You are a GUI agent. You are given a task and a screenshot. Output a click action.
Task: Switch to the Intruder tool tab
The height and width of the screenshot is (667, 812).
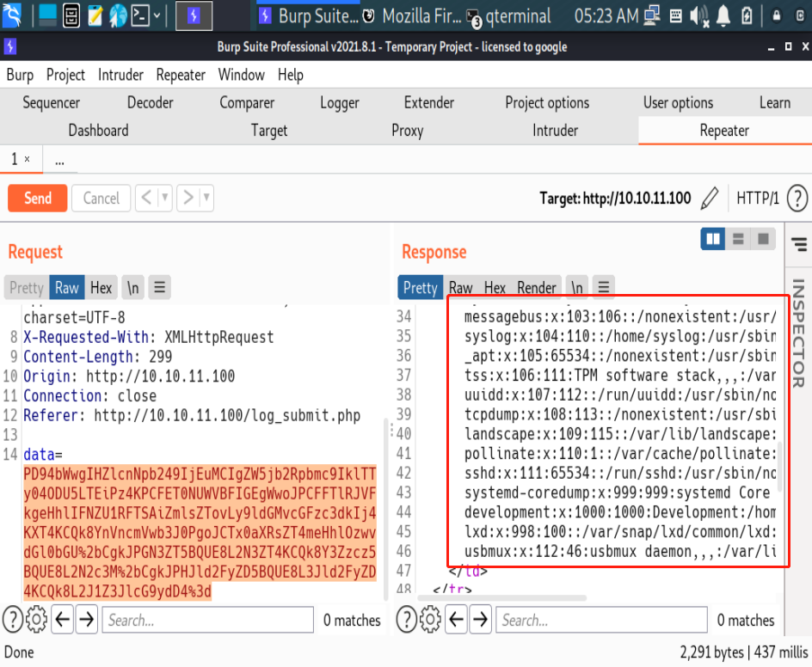(x=555, y=131)
